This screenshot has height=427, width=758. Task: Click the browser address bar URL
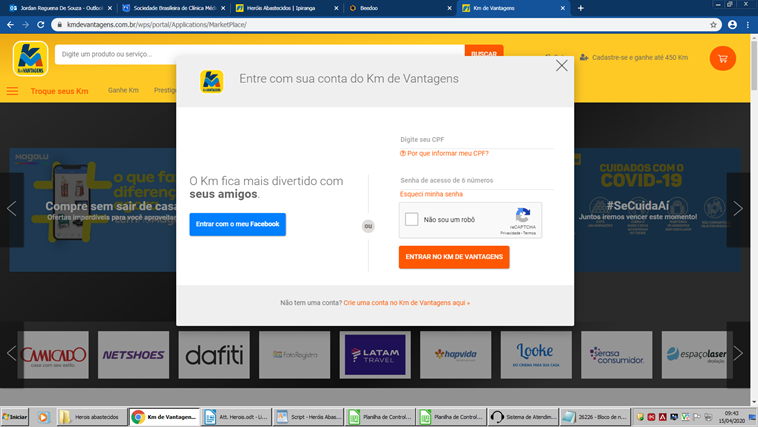coord(157,25)
